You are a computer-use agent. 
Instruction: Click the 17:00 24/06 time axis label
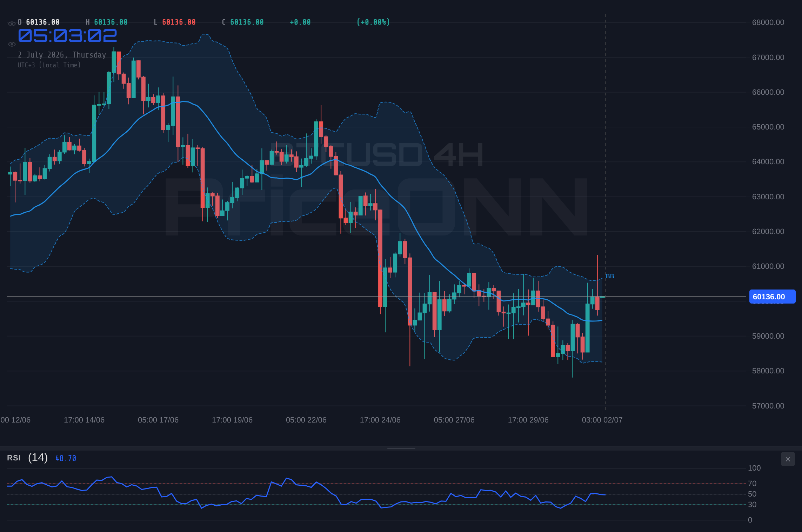coord(380,420)
